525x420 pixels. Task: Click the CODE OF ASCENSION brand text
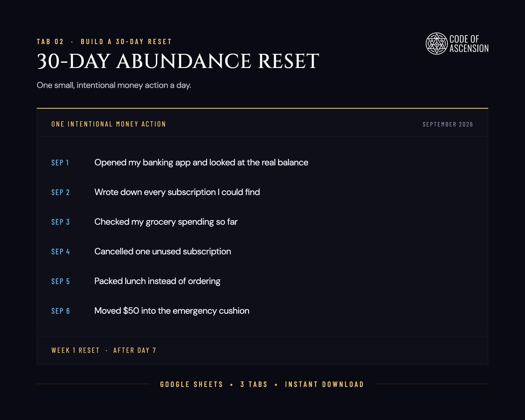469,44
